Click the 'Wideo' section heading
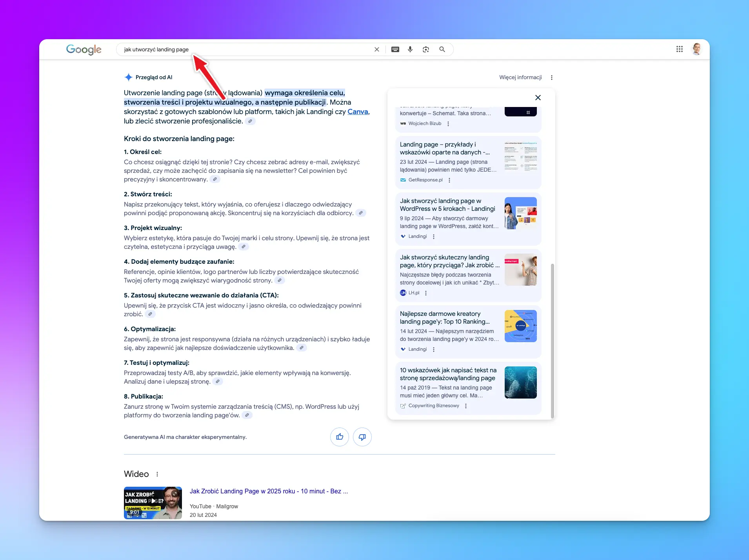This screenshot has height=560, width=749. click(x=136, y=474)
